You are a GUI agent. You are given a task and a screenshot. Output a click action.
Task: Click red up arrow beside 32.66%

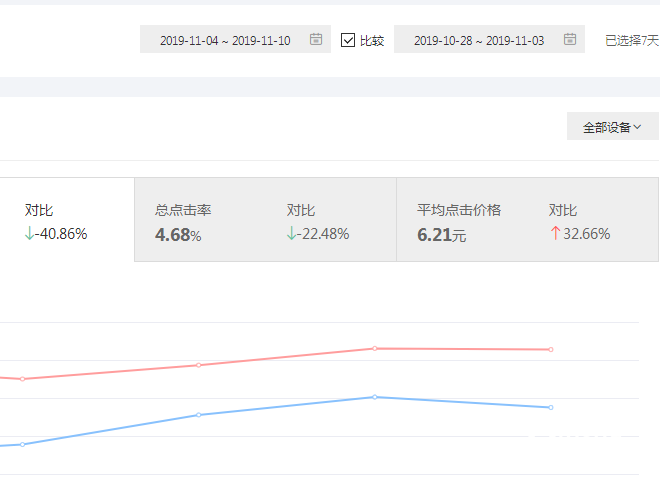click(x=555, y=234)
